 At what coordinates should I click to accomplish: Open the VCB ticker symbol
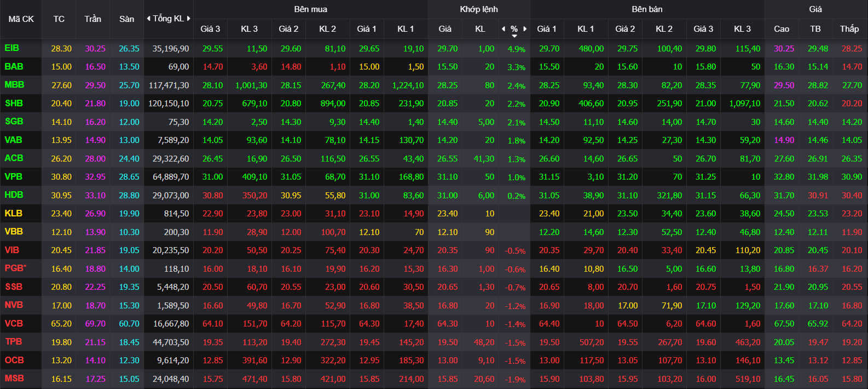(14, 323)
